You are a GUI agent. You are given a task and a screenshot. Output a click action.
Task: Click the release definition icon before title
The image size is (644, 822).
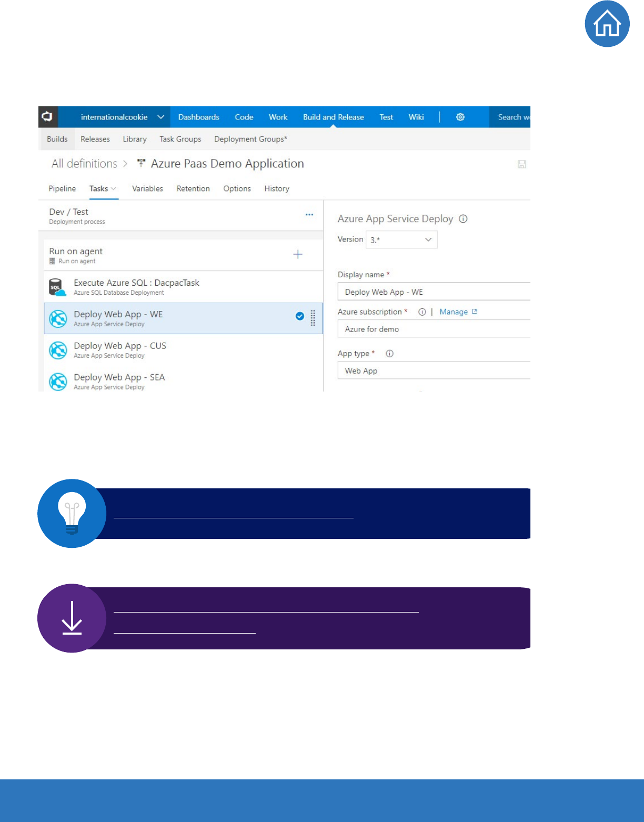tap(141, 164)
